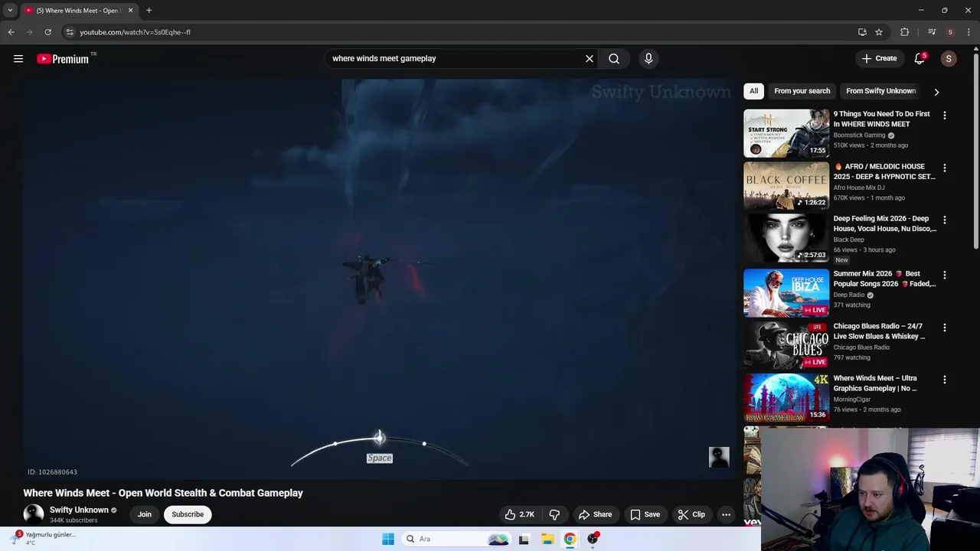
Task: Click the install app icon in address bar
Action: [x=862, y=32]
